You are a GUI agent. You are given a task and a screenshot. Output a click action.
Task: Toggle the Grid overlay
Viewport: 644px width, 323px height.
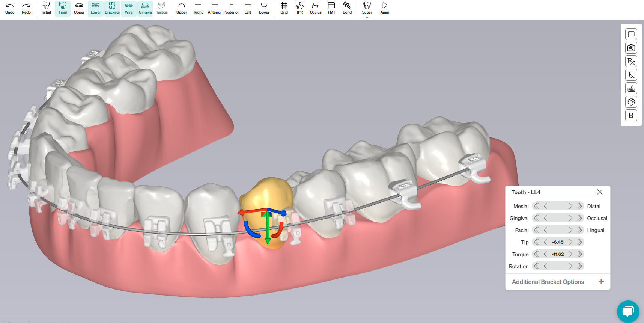(284, 8)
